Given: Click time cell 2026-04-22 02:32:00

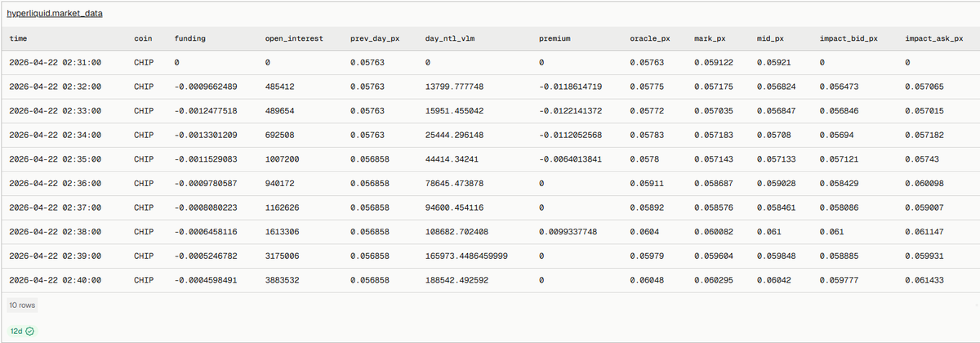Looking at the screenshot, I should tap(55, 87).
